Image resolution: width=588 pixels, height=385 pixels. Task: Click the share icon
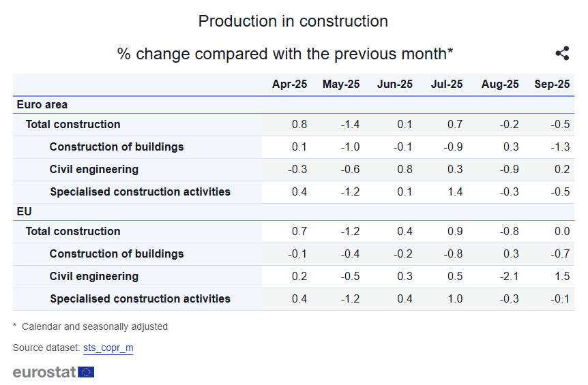[x=562, y=54]
